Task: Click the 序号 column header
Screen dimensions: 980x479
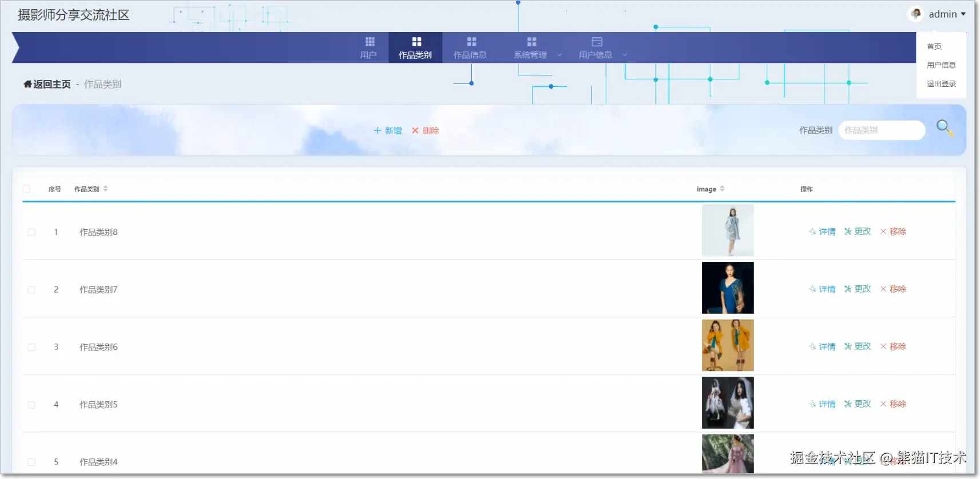Action: pos(54,189)
